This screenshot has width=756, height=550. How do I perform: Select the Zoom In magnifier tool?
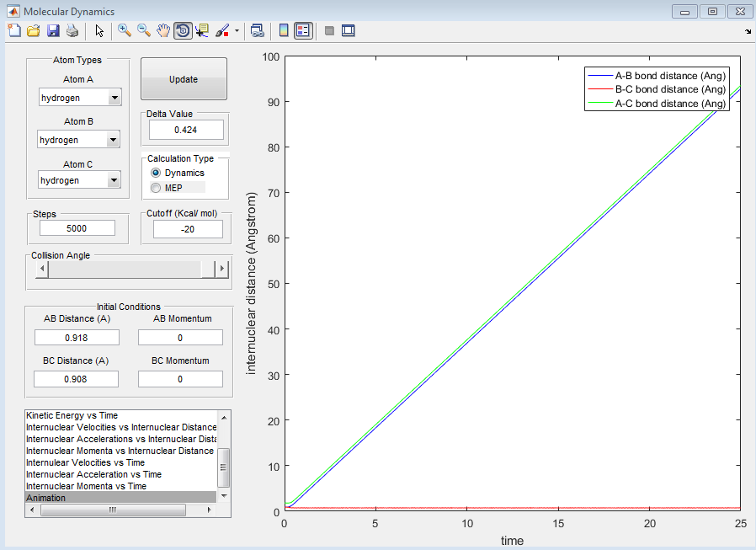pyautogui.click(x=125, y=31)
